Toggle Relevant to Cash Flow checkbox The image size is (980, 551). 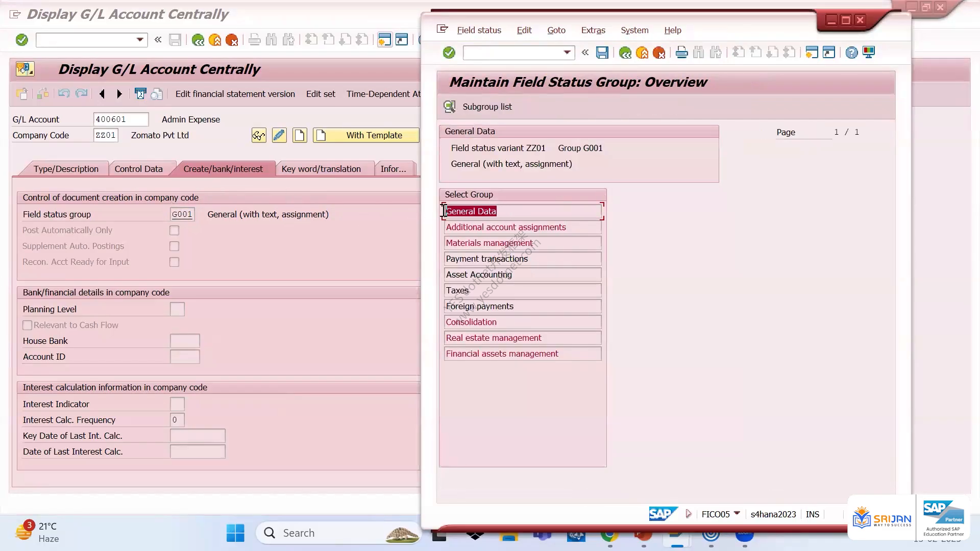(28, 325)
